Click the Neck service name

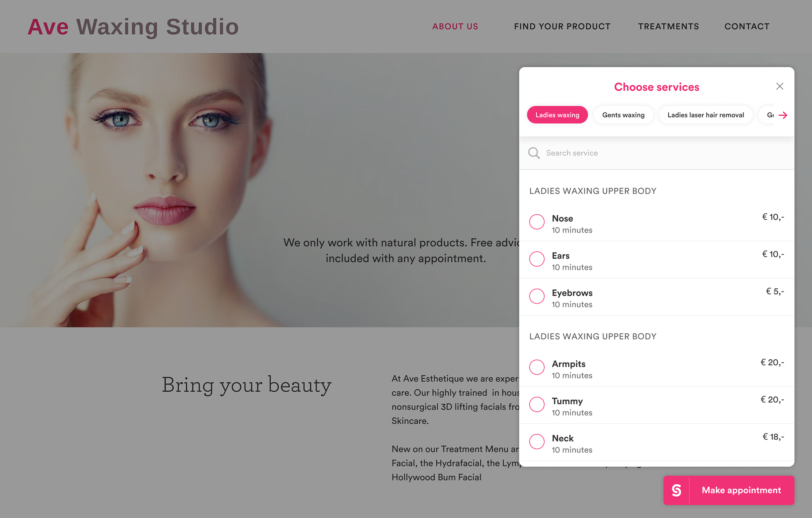point(562,438)
